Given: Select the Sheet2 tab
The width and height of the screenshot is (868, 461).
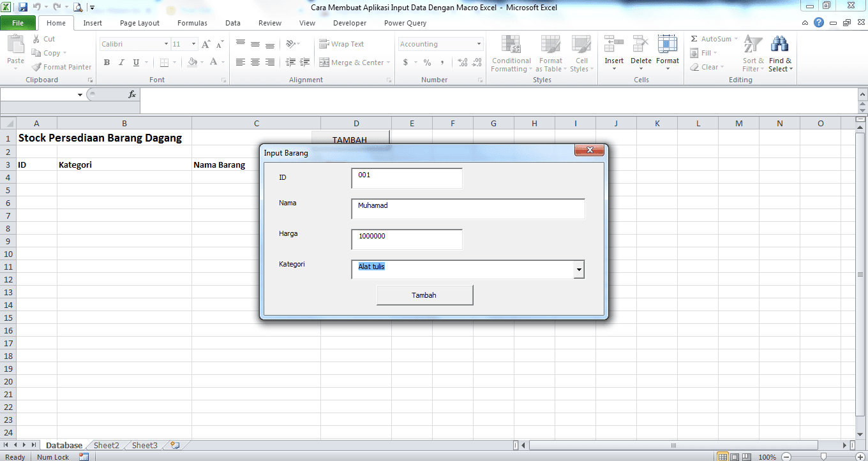Looking at the screenshot, I should (x=105, y=444).
